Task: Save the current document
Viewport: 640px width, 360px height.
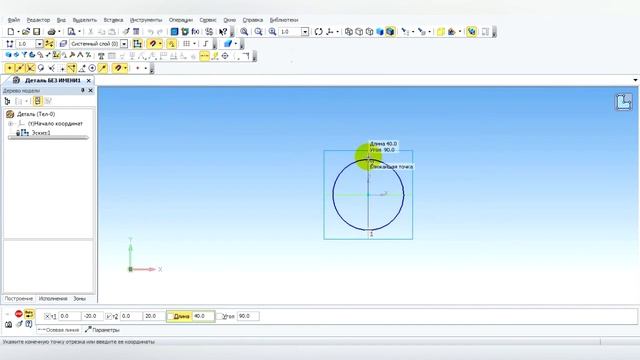Action: click(36, 31)
